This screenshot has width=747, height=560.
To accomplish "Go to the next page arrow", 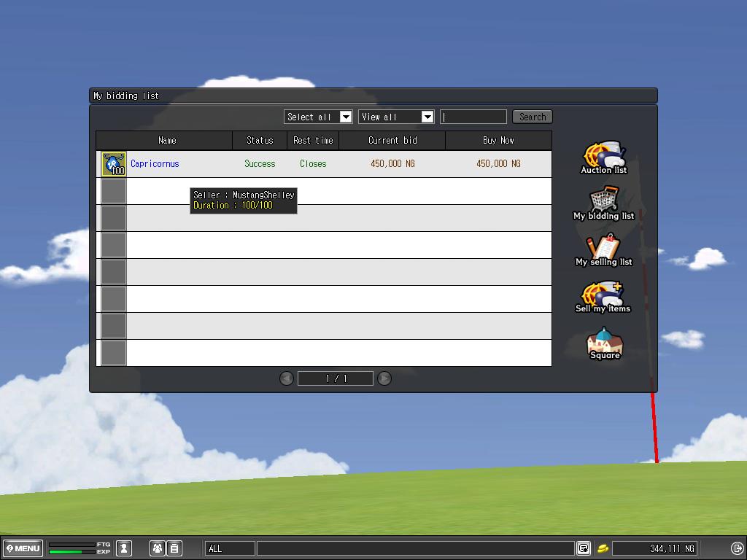I will coord(384,378).
